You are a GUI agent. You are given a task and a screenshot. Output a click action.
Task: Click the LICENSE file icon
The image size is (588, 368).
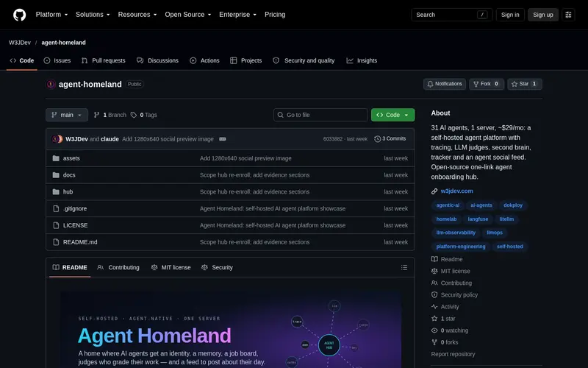click(56, 225)
